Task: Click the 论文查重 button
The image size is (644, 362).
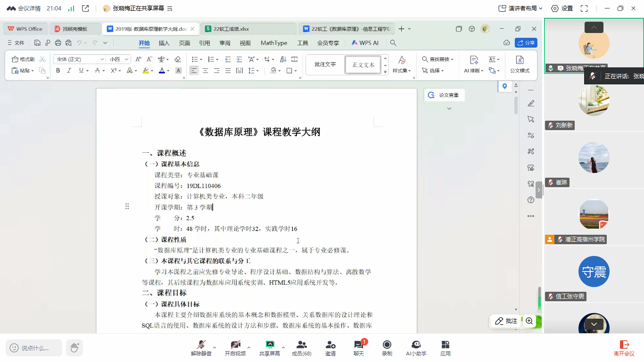Action: tap(444, 95)
